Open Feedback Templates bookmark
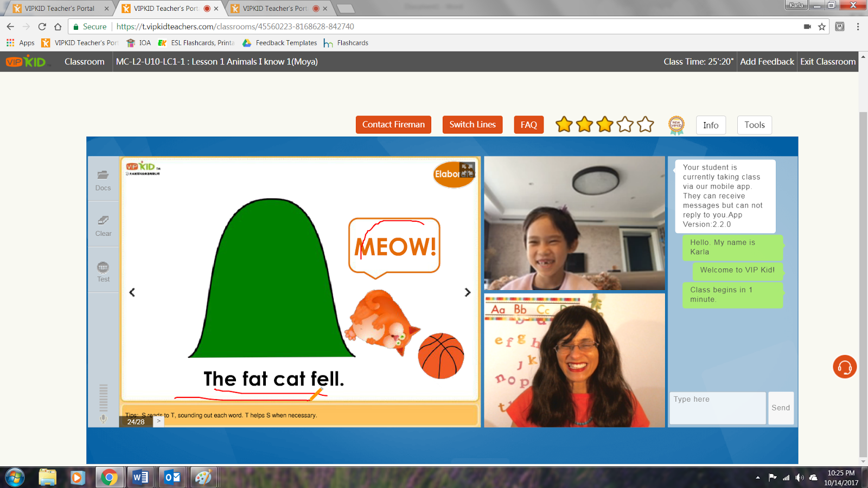 click(x=280, y=43)
